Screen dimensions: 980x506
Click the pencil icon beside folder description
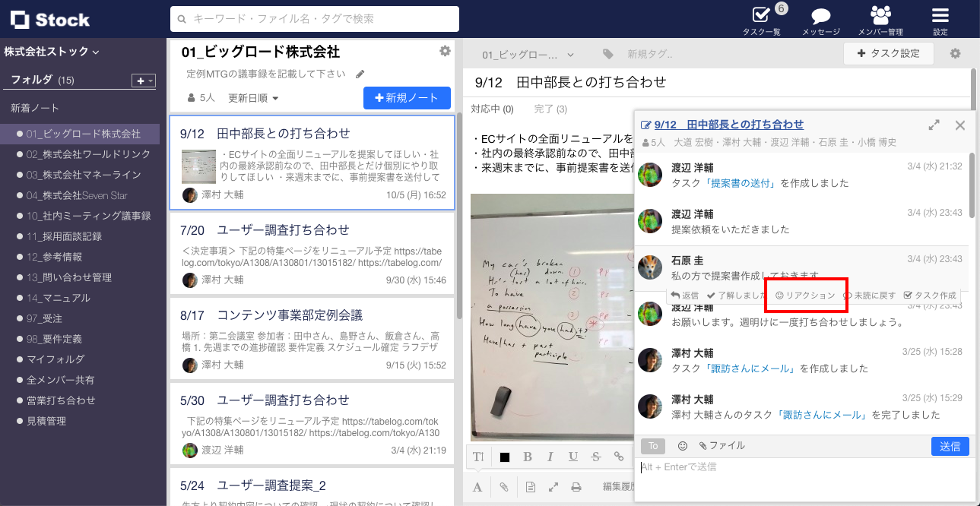click(x=360, y=74)
